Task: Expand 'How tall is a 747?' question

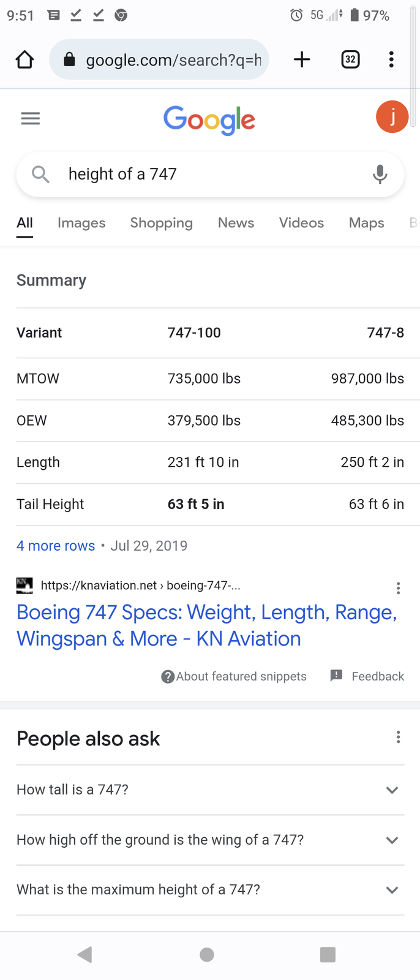Action: tap(210, 790)
